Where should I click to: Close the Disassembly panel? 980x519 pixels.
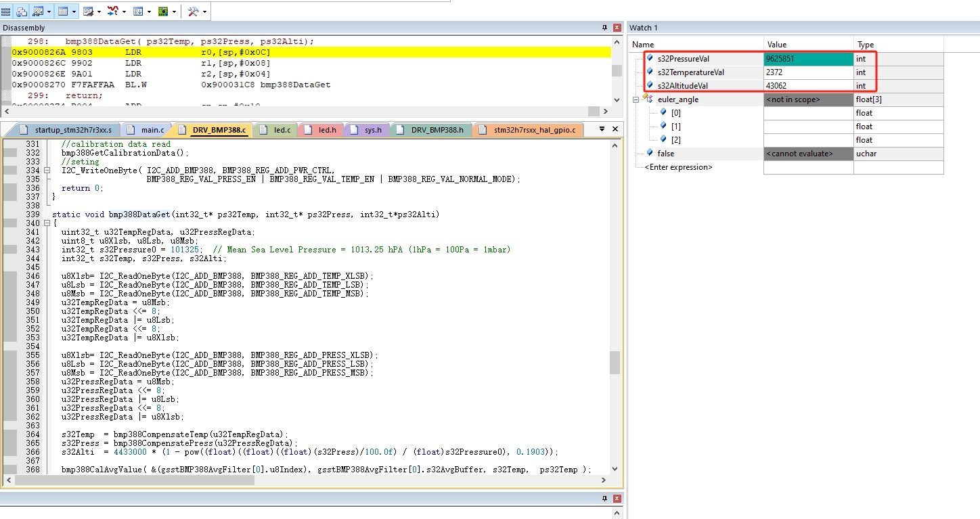[617, 28]
